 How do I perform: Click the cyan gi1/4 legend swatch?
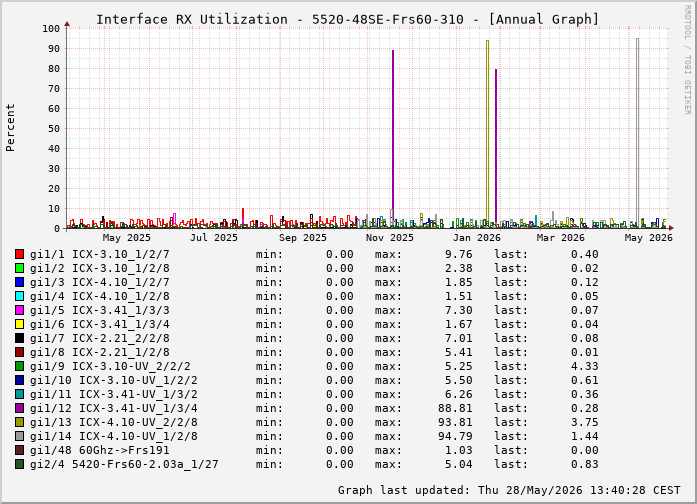(19, 296)
